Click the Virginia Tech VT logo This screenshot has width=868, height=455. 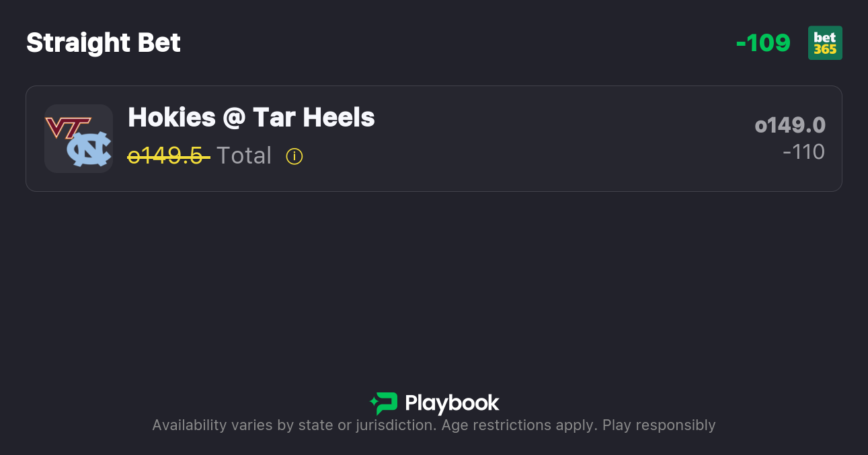67,126
